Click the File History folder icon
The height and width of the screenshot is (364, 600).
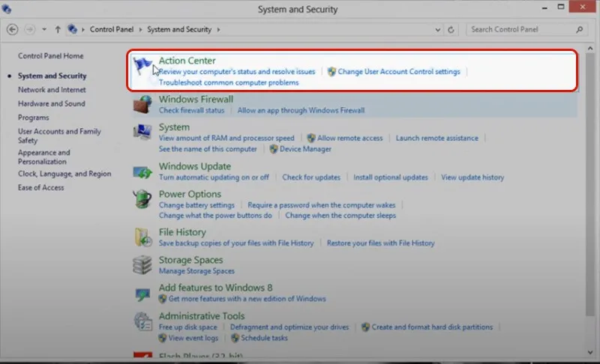coord(143,237)
